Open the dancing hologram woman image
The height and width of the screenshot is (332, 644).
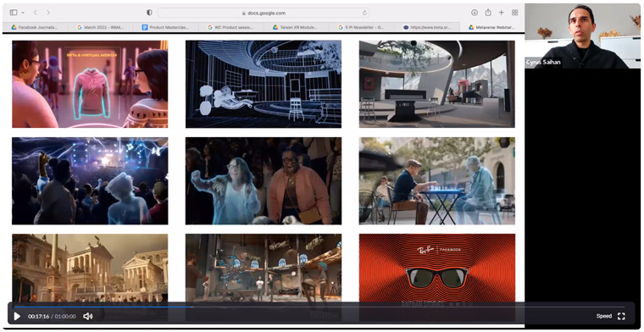(x=264, y=181)
